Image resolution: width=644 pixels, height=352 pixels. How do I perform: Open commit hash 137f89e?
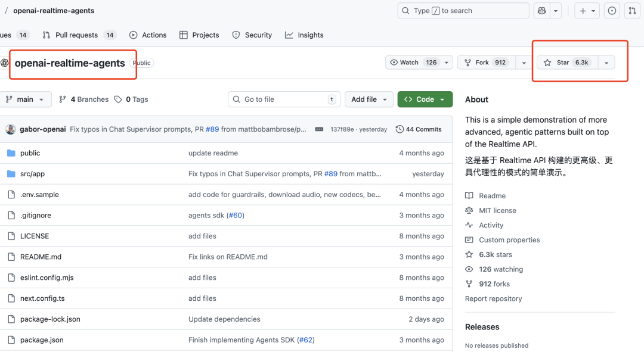pyautogui.click(x=342, y=129)
